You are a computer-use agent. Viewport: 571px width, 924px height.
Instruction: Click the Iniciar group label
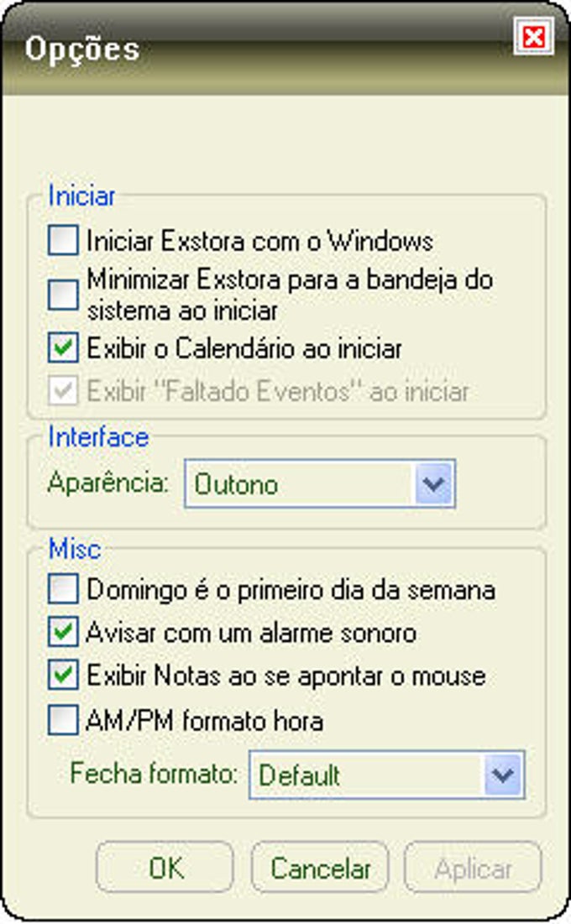pos(81,196)
